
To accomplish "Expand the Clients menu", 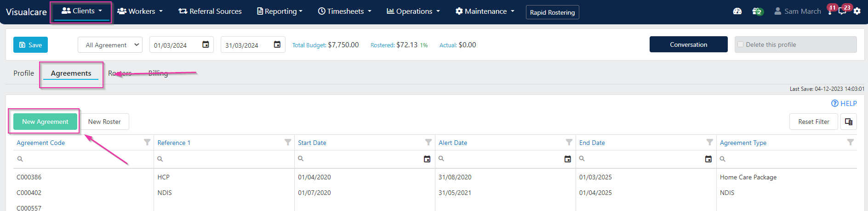I will pos(81,11).
